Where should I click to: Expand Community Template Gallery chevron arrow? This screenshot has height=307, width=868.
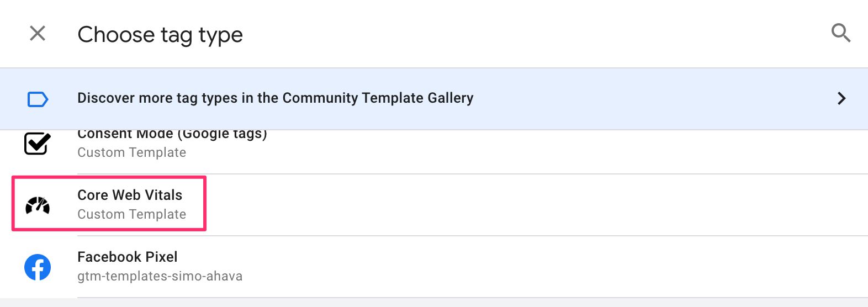841,98
